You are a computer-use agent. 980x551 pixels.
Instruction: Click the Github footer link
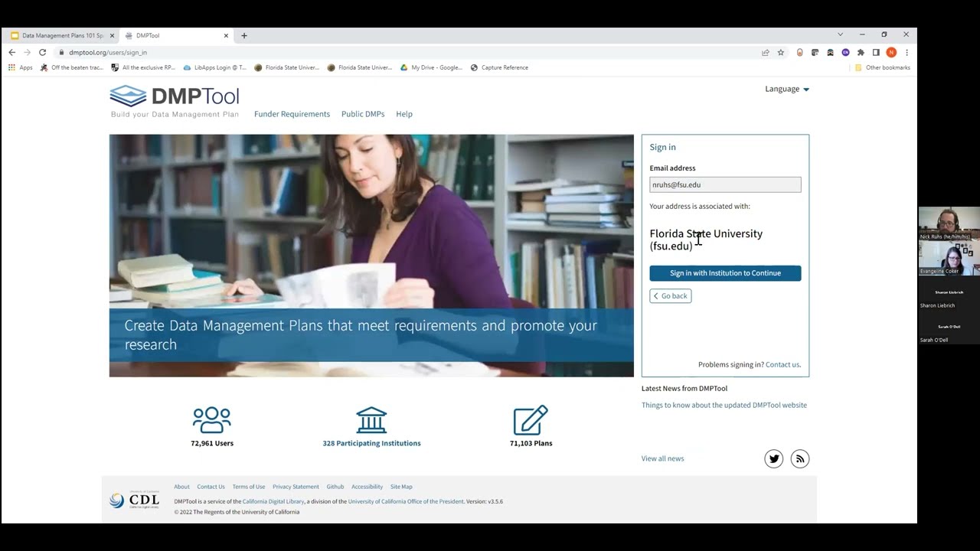[x=335, y=487]
